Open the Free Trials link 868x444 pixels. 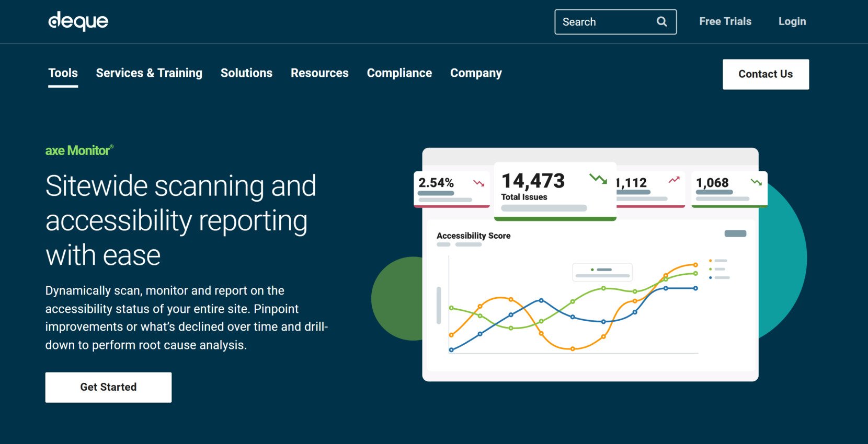coord(725,21)
